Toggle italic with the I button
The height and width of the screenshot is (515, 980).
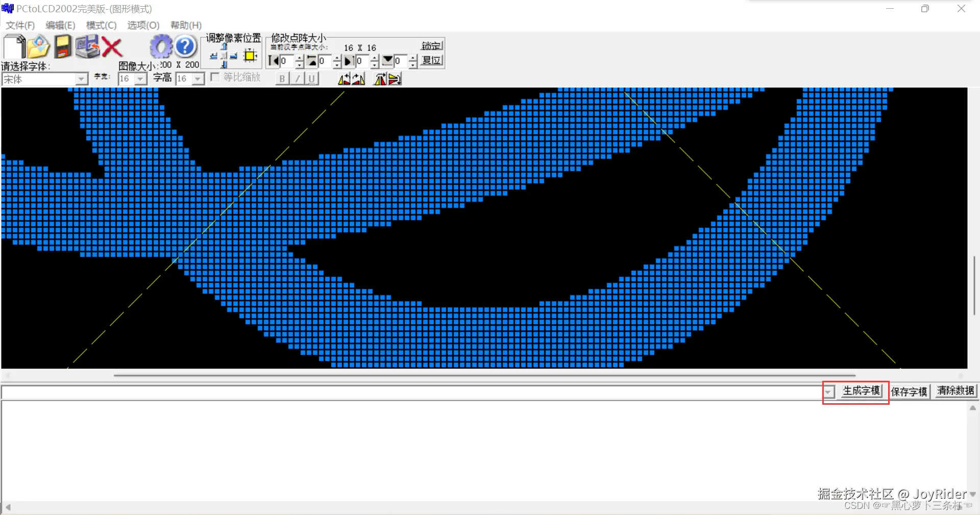click(x=298, y=79)
